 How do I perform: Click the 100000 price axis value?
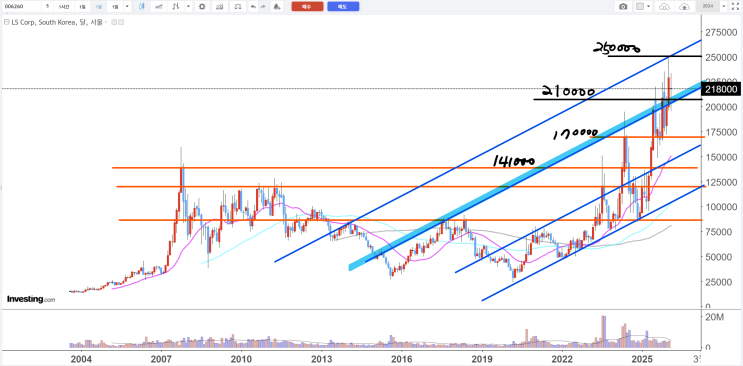coord(721,207)
